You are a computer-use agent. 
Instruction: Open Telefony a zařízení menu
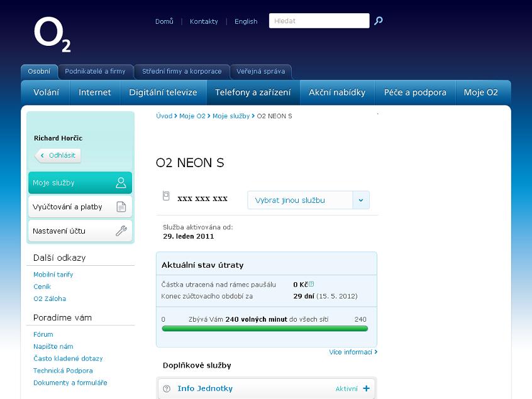pos(253,92)
